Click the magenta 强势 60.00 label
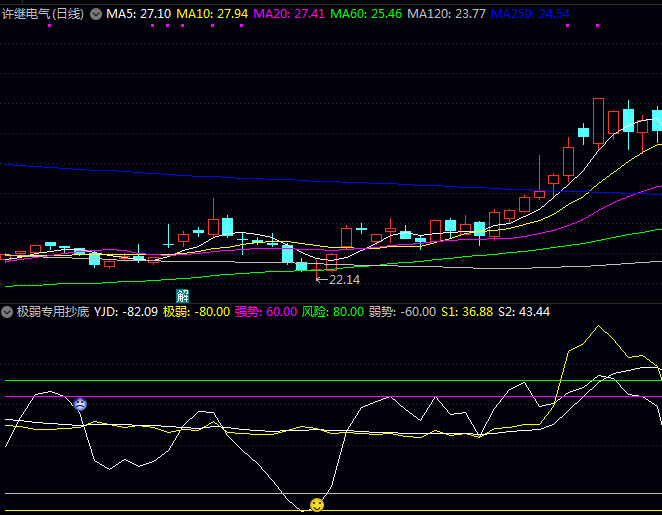This screenshot has width=662, height=515. 265,312
